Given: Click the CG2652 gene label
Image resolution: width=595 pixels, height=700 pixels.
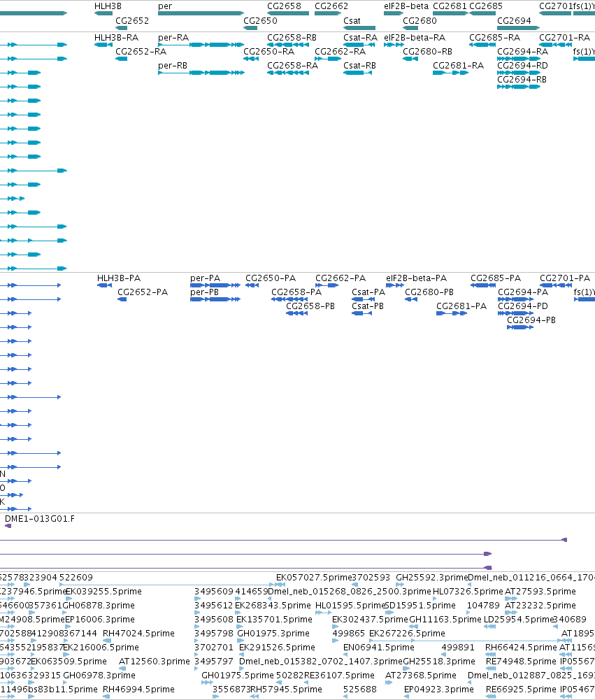Looking at the screenshot, I should (x=132, y=20).
